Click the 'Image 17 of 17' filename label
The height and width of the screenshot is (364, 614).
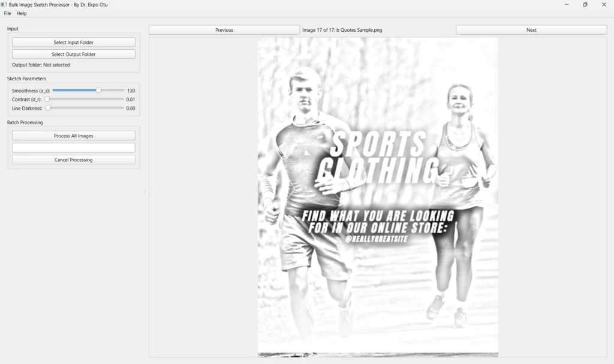342,30
